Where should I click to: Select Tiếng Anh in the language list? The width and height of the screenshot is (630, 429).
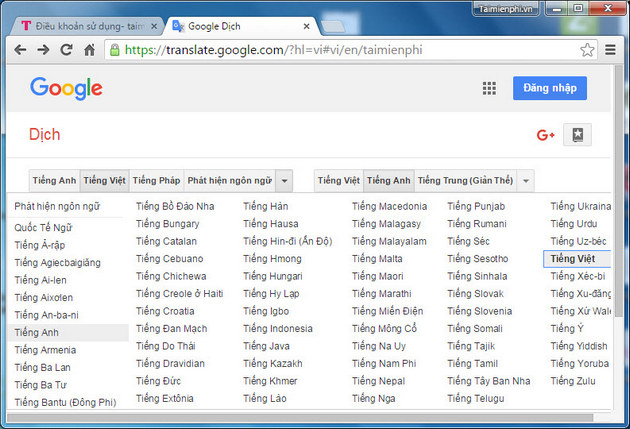pos(35,332)
